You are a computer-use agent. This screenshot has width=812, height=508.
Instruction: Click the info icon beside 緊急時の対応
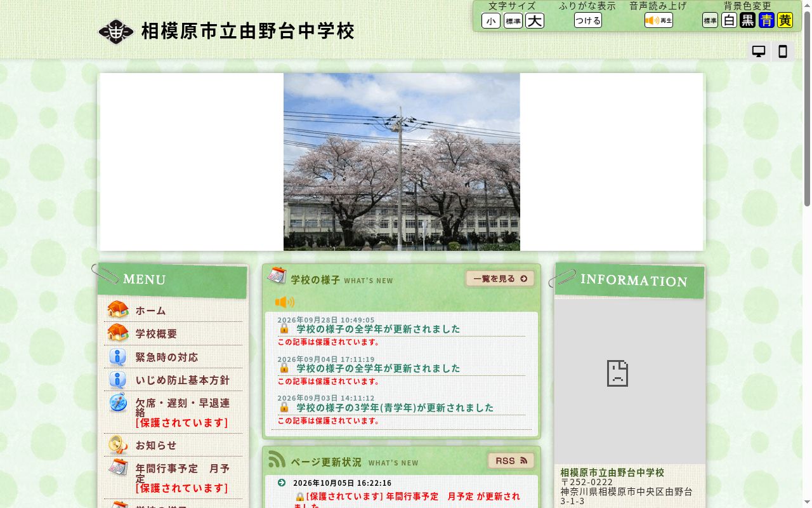pyautogui.click(x=117, y=357)
